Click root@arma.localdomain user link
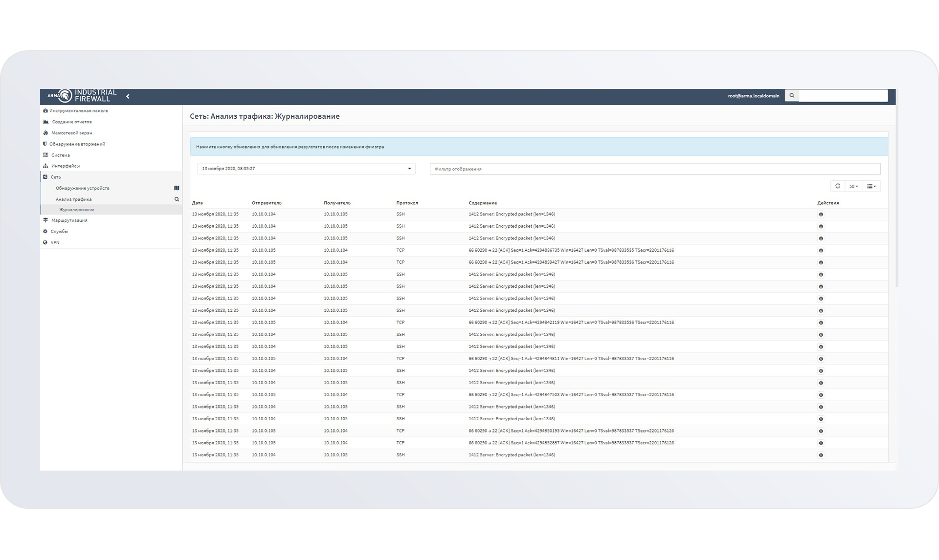This screenshot has height=560, width=939. (753, 96)
